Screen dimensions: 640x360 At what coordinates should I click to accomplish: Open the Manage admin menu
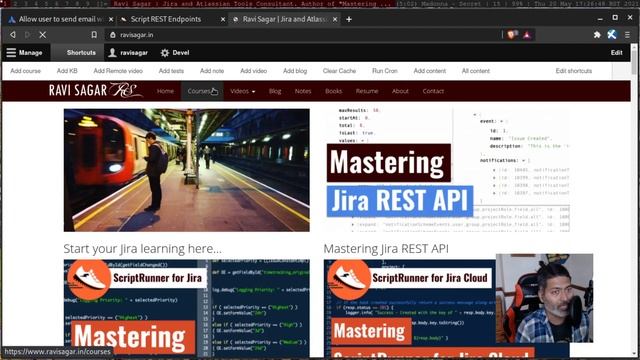(25, 53)
